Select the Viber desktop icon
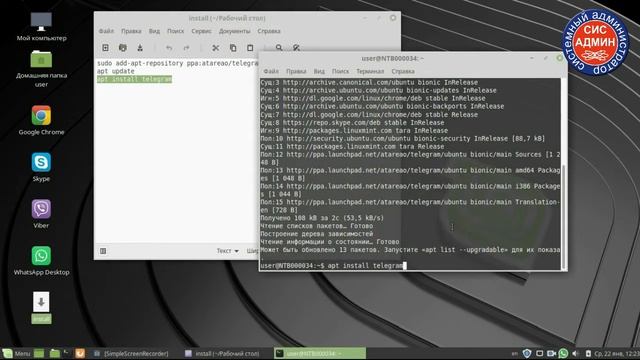Image resolution: width=640 pixels, height=360 pixels. [x=41, y=213]
